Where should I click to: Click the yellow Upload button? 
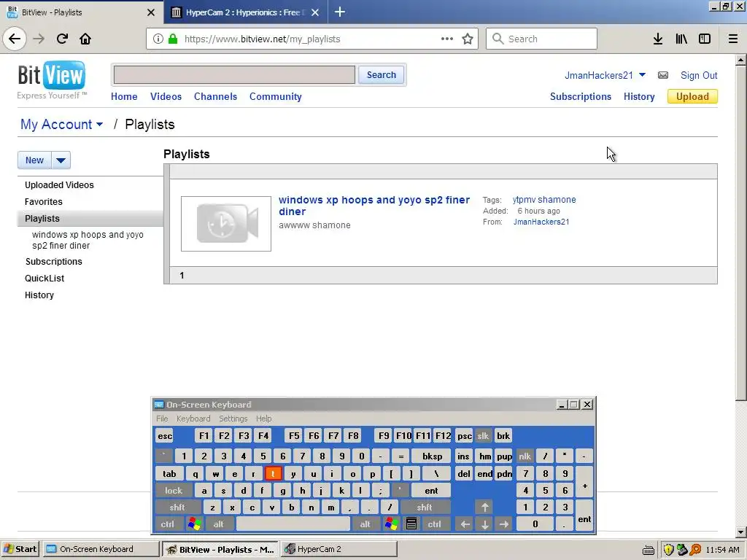click(x=692, y=96)
